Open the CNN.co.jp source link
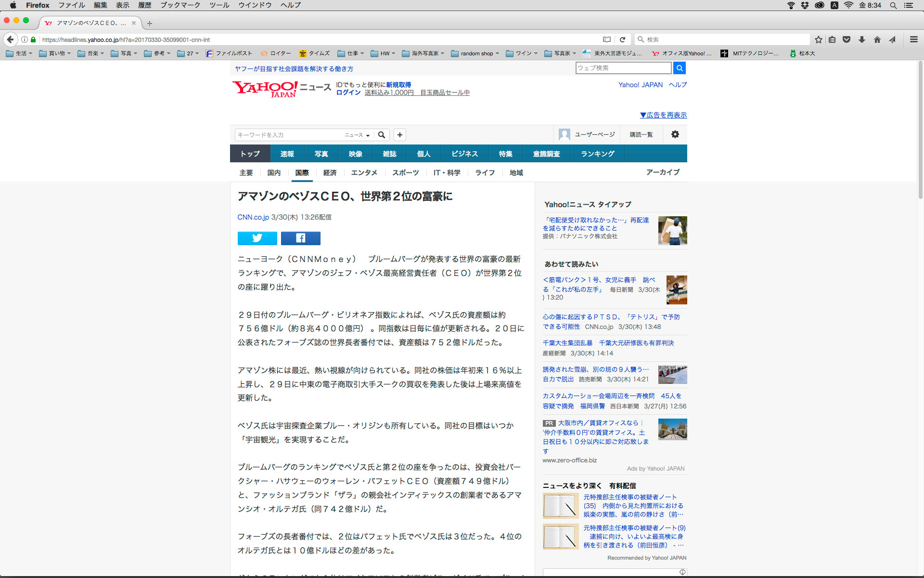Screen dimensions: 924x578 click(253, 217)
